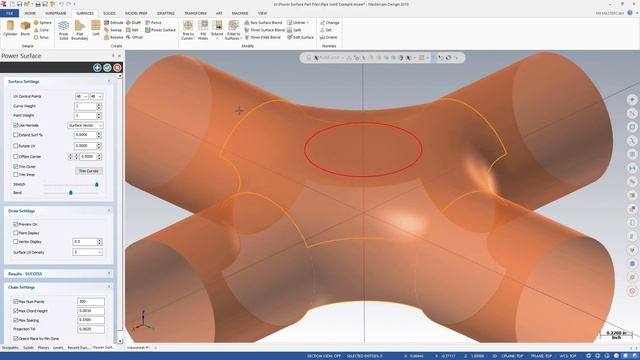640x360 pixels.
Task: Switch to the Levels manager tab
Action: tap(58, 348)
